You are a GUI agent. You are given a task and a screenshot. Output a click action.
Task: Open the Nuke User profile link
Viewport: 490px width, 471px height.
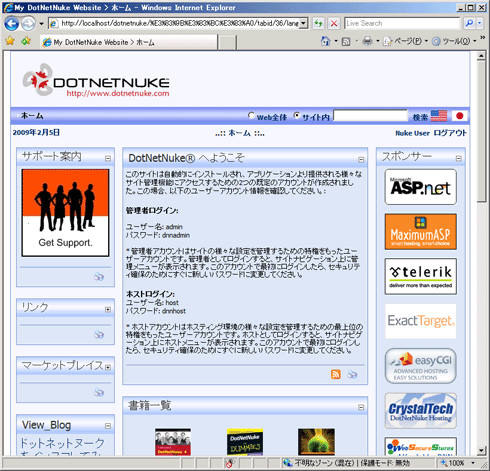pyautogui.click(x=412, y=133)
